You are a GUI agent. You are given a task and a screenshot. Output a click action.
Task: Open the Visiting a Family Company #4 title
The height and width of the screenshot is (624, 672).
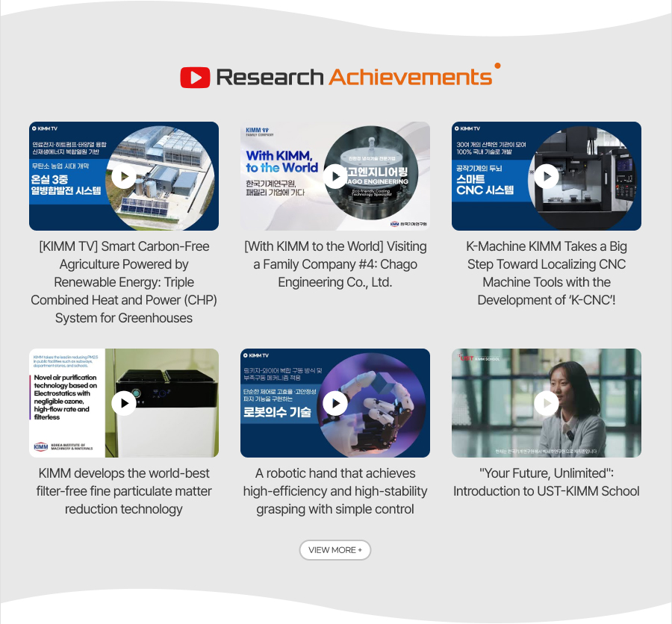point(335,264)
